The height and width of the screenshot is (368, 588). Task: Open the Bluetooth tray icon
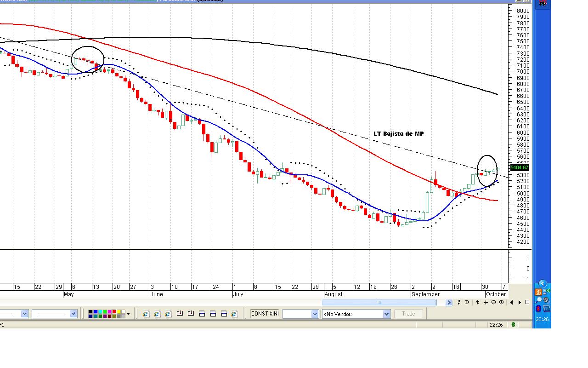(539, 309)
